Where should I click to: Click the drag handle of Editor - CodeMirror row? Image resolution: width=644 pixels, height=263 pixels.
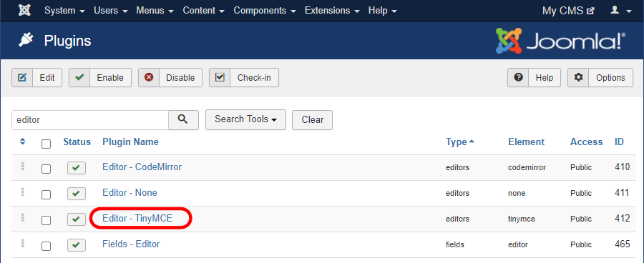pos(23,167)
